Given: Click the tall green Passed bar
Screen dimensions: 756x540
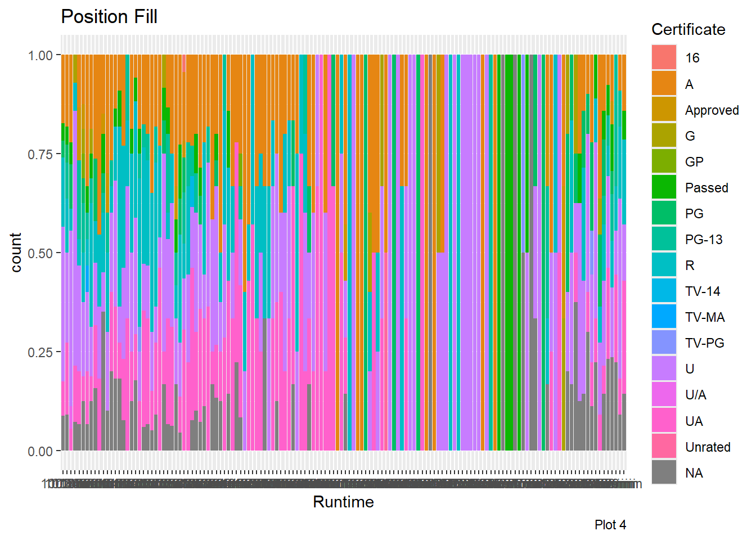Looking at the screenshot, I should (x=511, y=253).
